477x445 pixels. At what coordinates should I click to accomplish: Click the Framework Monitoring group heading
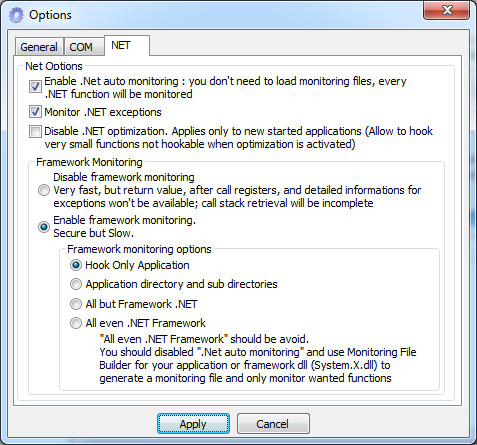coord(89,162)
